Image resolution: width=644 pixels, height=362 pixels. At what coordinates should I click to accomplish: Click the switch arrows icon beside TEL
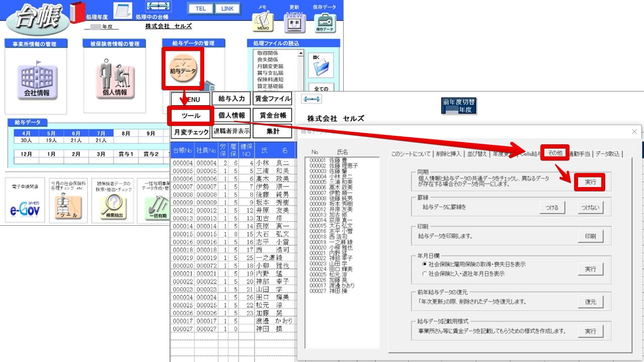pyautogui.click(x=158, y=7)
